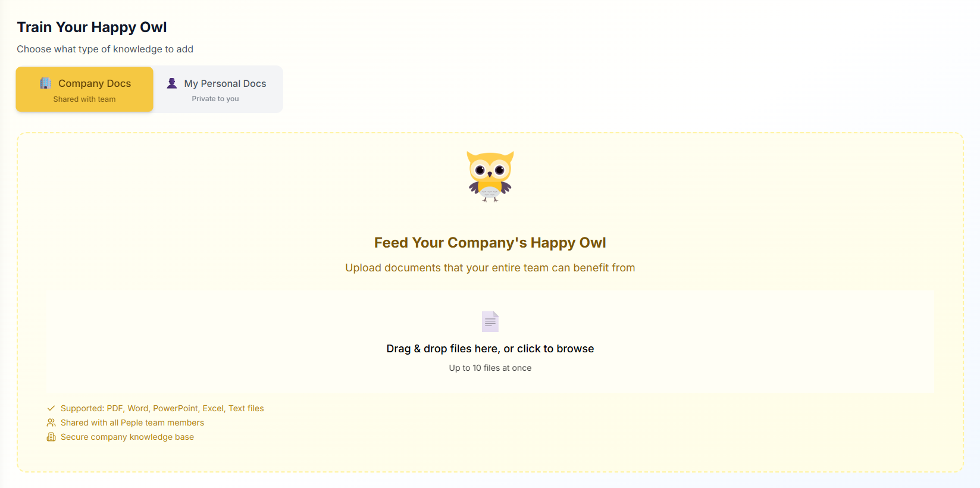Click the happy owl mascot image
This screenshot has height=488, width=980.
pyautogui.click(x=490, y=176)
